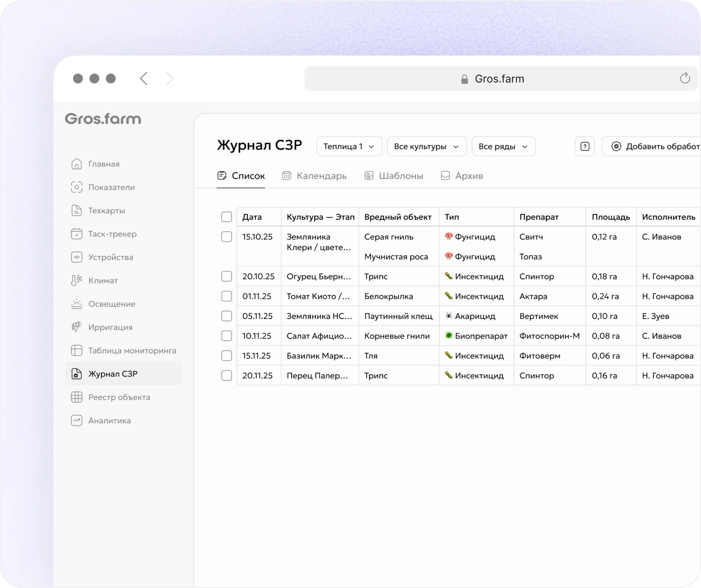The image size is (701, 588).
Task: Open Реестр объекта sidebar link
Action: (123, 397)
